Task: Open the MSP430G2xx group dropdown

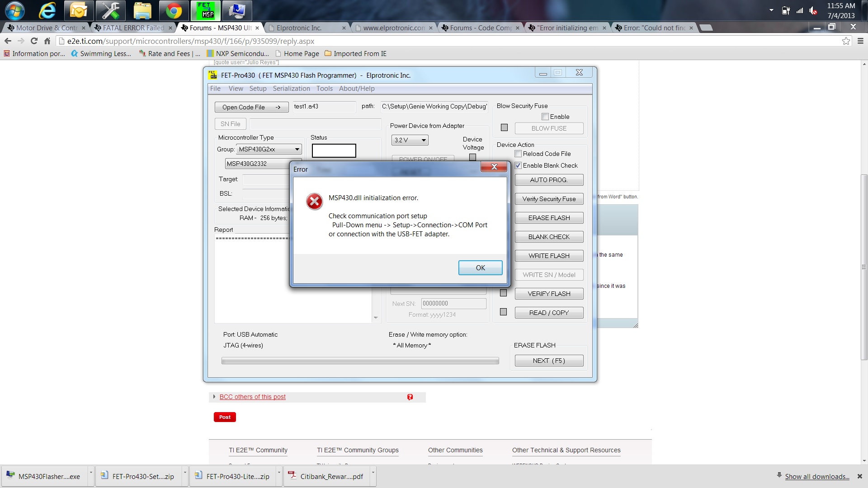Action: tap(269, 149)
